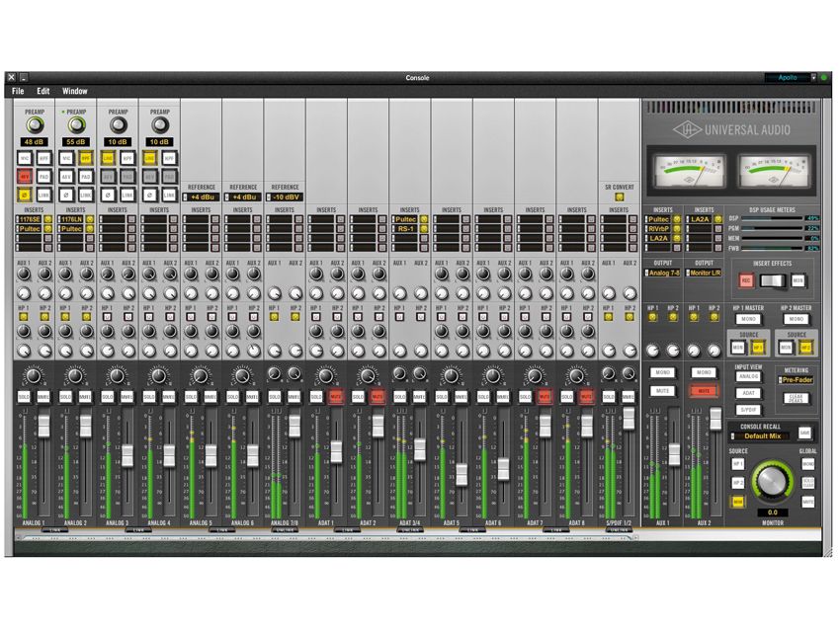Select HP 1 as the monitor source
Viewport: 840px width, 630px height.
coord(738,465)
